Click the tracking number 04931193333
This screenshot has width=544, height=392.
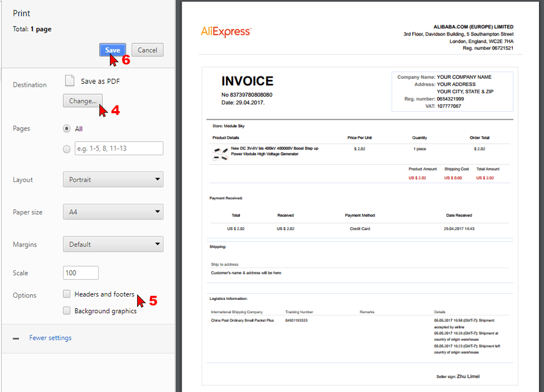(x=296, y=320)
